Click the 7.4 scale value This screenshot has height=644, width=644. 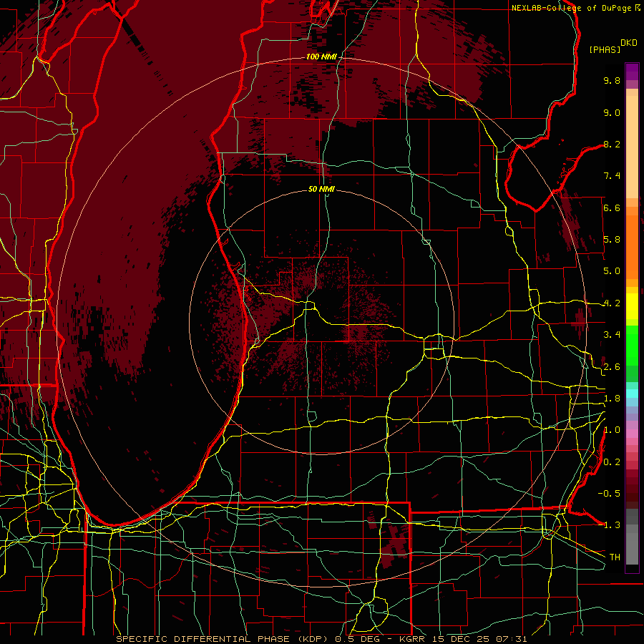[612, 176]
